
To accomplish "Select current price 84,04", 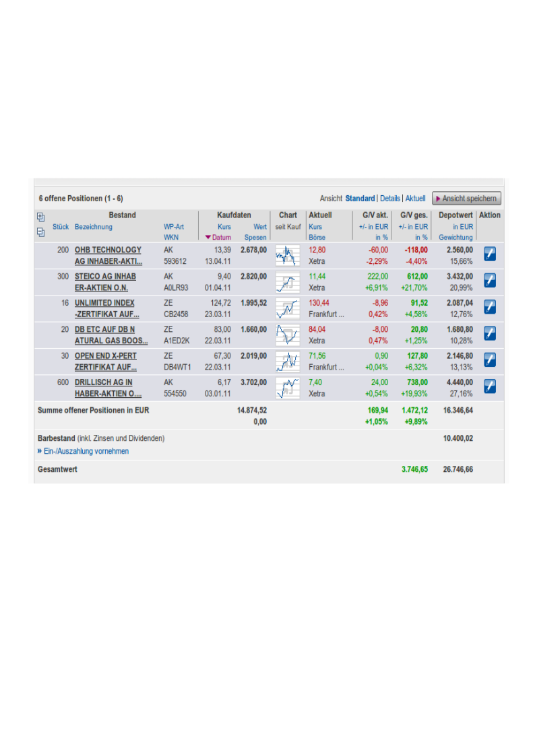I will click(317, 329).
